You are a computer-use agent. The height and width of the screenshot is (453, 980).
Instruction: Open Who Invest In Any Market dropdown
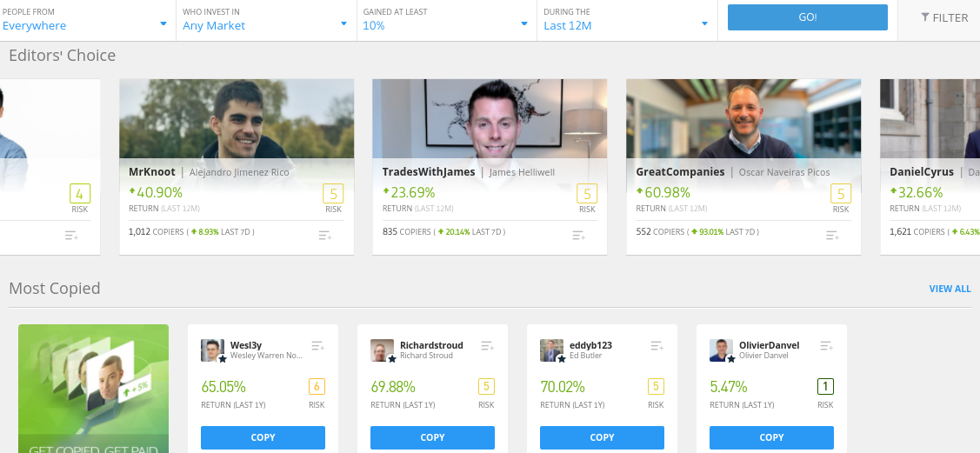[266, 21]
